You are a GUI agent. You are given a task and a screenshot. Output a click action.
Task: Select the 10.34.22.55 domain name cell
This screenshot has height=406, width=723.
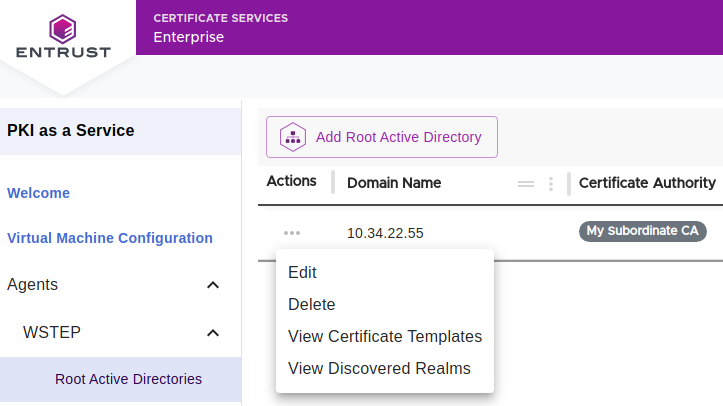[385, 233]
